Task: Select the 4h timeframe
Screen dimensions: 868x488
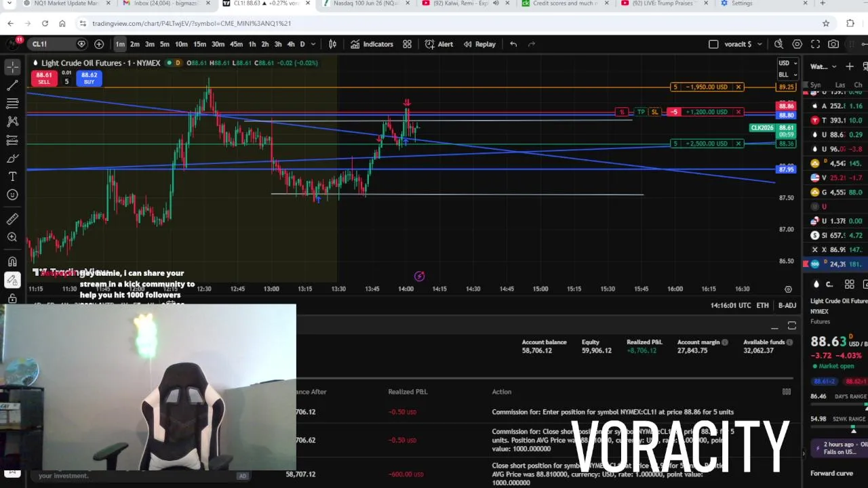Action: pos(290,44)
